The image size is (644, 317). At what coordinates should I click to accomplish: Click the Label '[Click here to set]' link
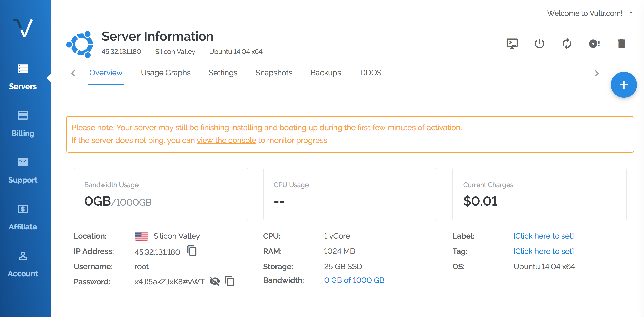coord(544,236)
